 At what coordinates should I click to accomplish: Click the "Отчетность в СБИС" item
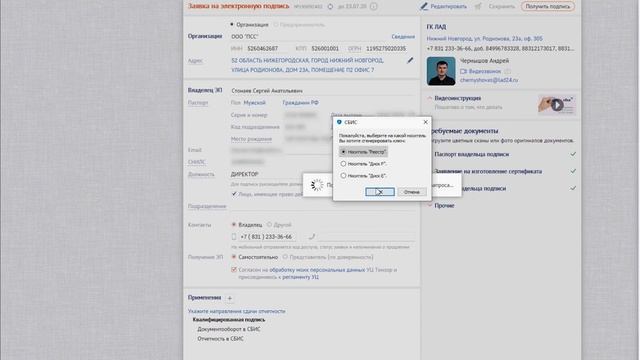point(220,339)
